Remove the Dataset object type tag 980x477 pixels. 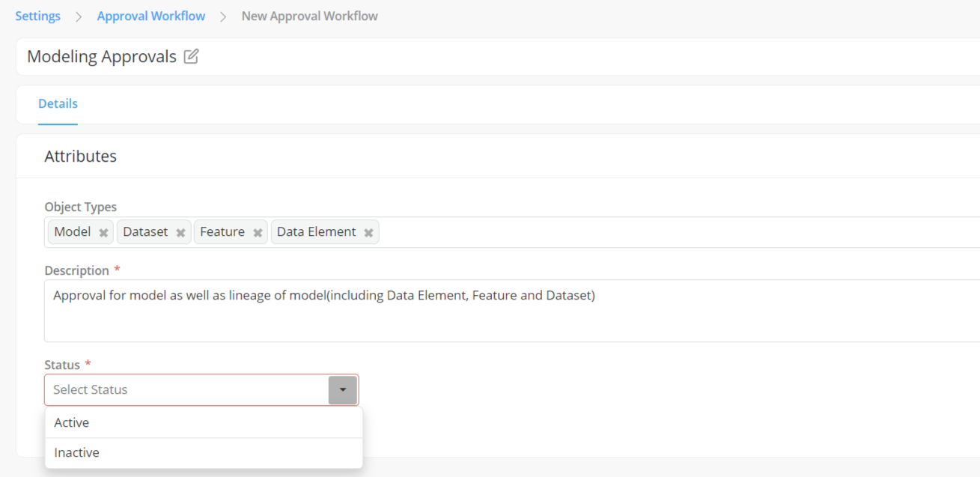tap(180, 233)
